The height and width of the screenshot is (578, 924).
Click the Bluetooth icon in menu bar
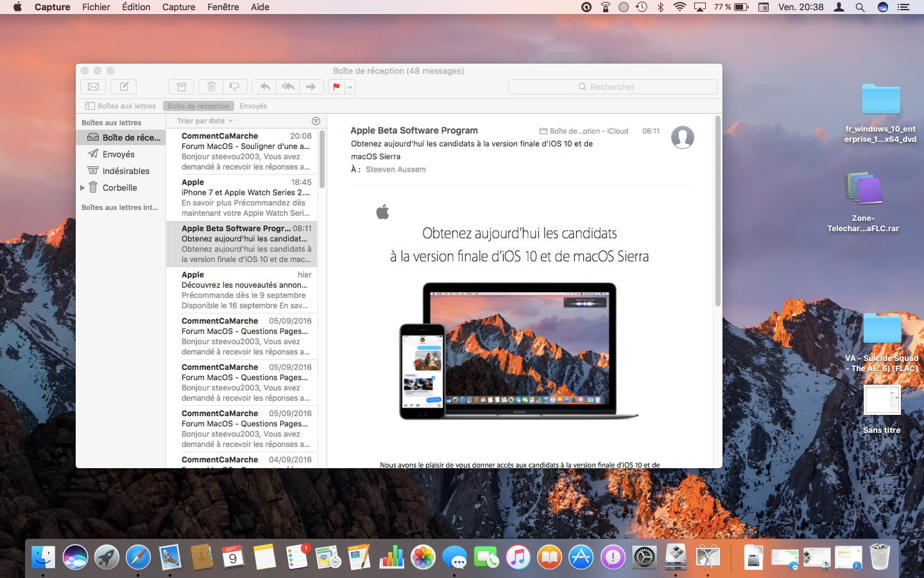pyautogui.click(x=660, y=7)
